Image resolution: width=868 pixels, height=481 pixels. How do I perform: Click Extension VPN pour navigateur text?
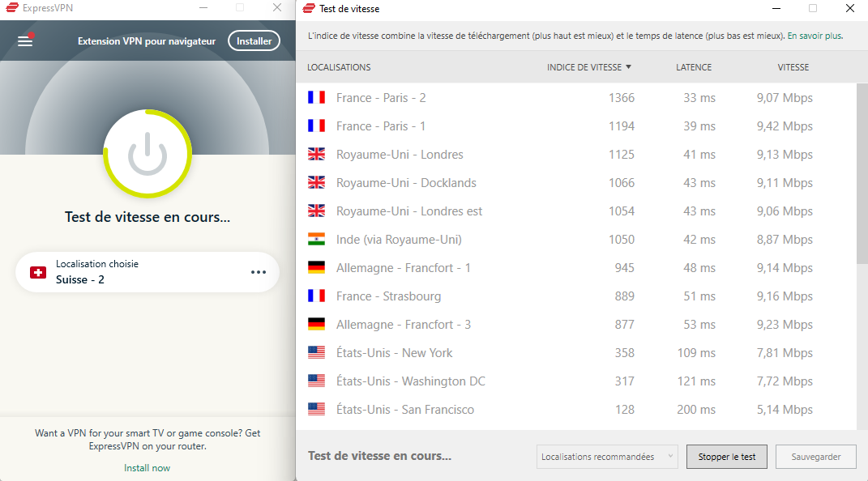147,41
